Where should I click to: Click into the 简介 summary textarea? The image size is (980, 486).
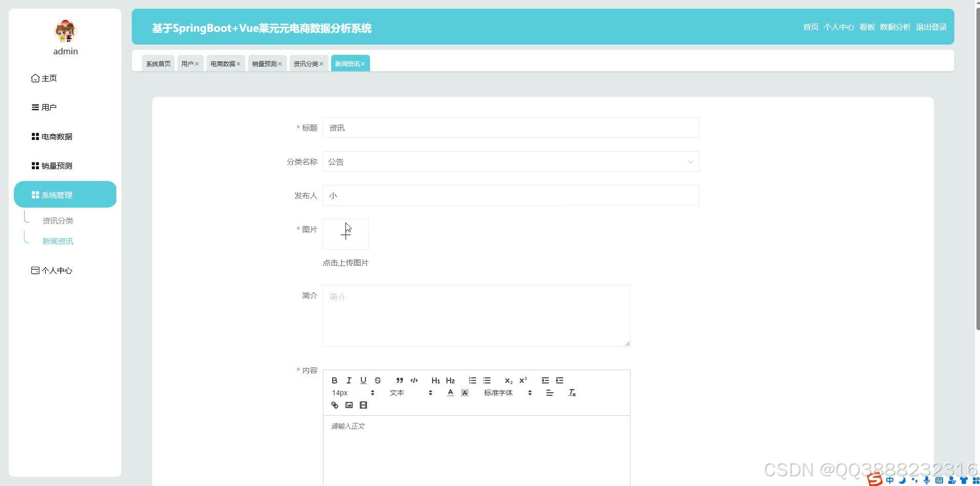(477, 316)
